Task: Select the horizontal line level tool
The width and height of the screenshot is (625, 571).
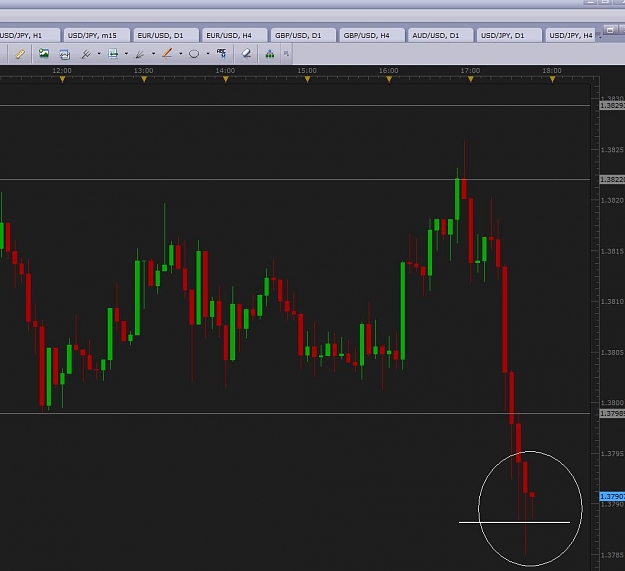Action: click(x=113, y=54)
